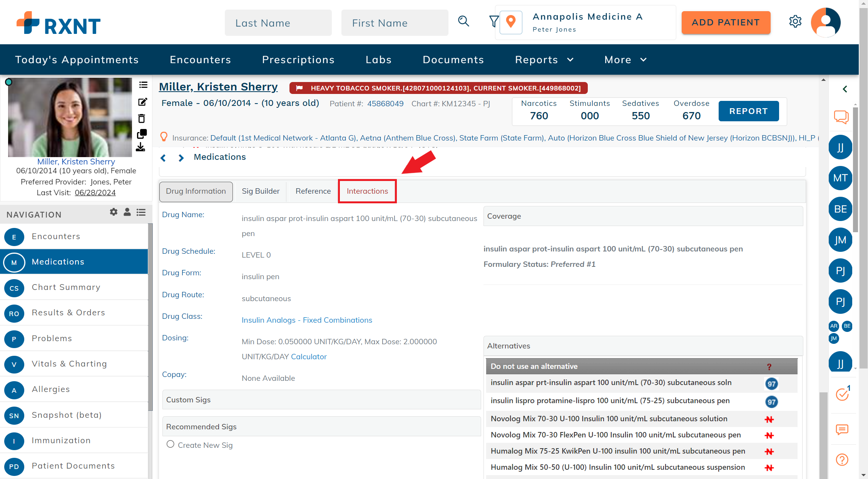Click the download icon beside patient photo
Image resolution: width=868 pixels, height=479 pixels.
pos(141,147)
